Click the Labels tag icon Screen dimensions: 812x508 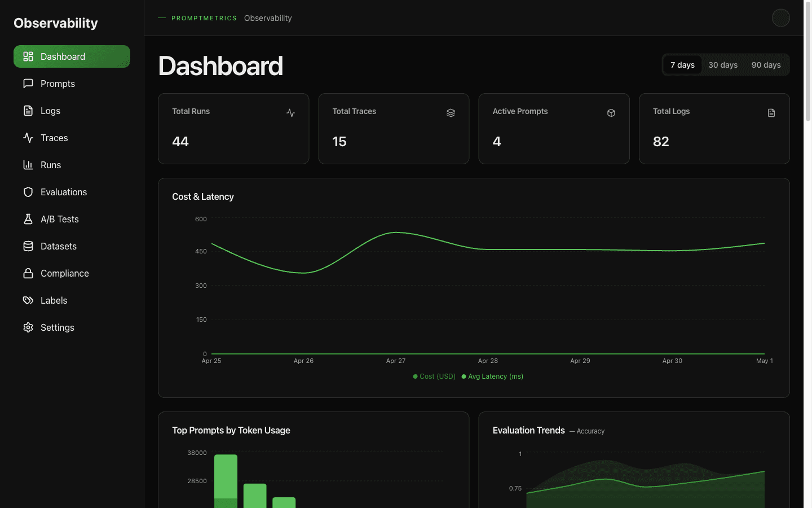coord(28,300)
